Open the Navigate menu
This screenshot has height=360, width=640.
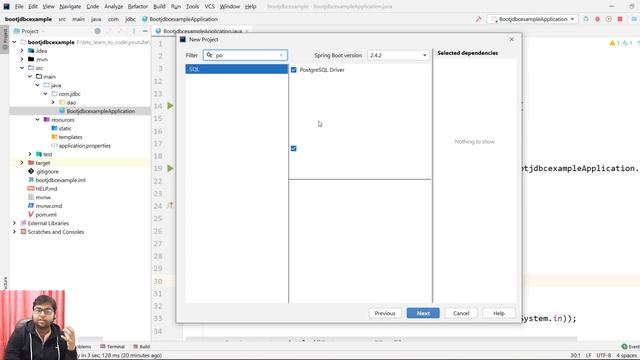coord(70,7)
